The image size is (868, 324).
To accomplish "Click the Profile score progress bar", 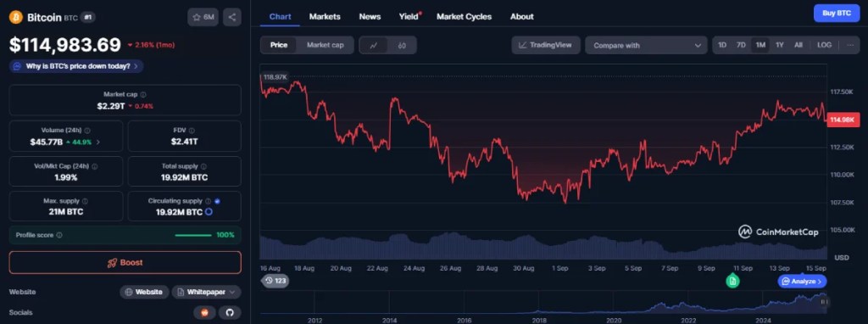I will (193, 235).
